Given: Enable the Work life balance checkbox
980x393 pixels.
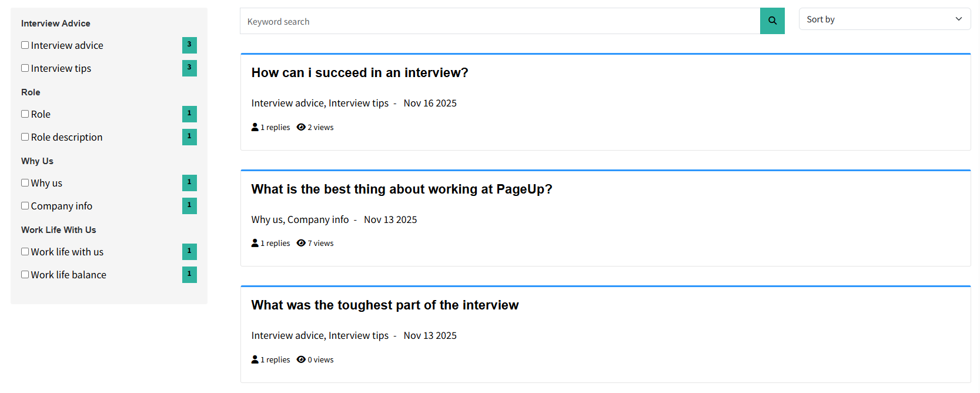Looking at the screenshot, I should (25, 274).
